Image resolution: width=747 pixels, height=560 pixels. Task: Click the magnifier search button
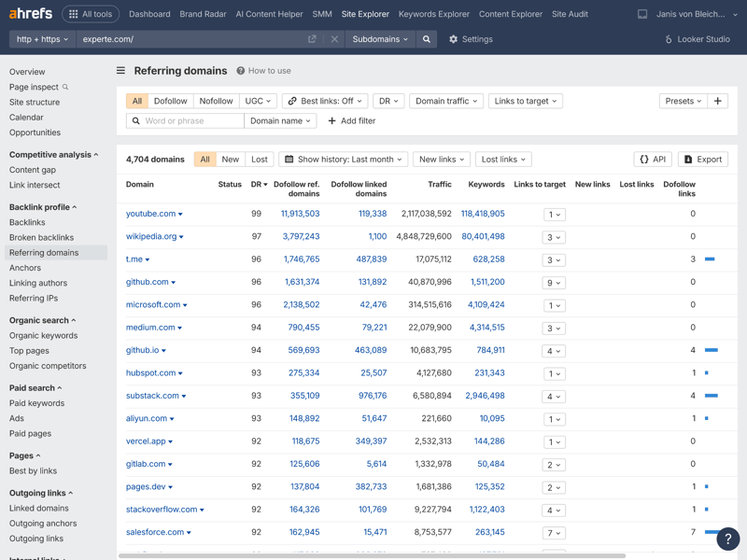pyautogui.click(x=427, y=39)
